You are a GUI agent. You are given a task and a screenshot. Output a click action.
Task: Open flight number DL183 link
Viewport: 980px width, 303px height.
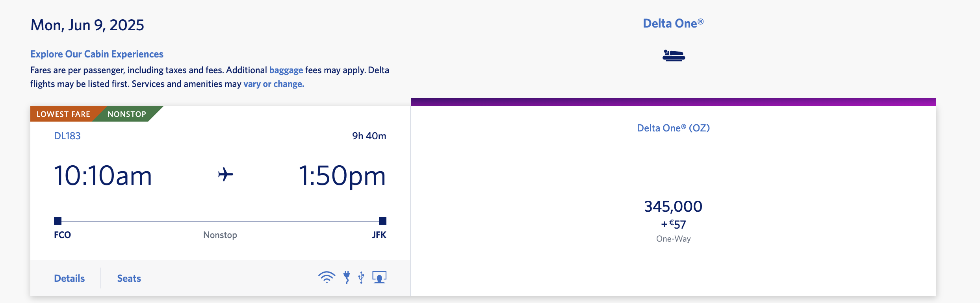[67, 136]
